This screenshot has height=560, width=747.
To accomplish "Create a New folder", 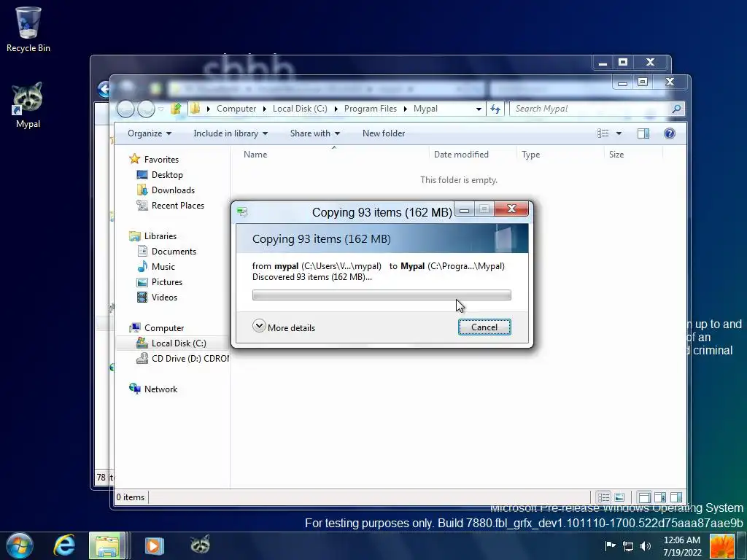I will 384,133.
